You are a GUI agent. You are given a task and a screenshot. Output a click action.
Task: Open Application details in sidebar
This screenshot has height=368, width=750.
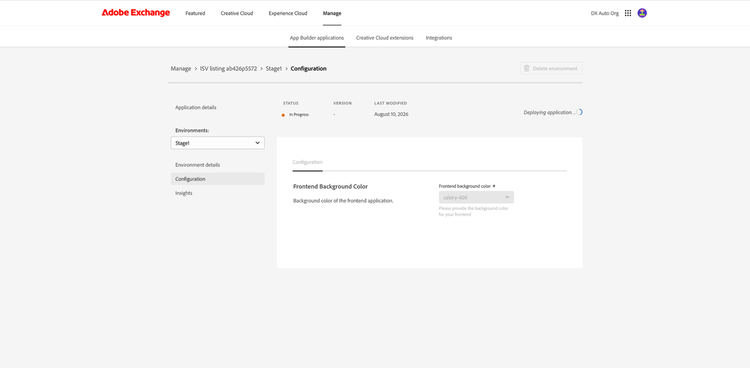click(196, 108)
